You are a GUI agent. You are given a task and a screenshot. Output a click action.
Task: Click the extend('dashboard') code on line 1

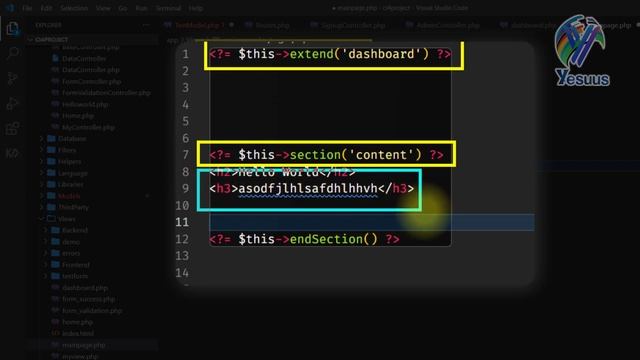coord(359,54)
